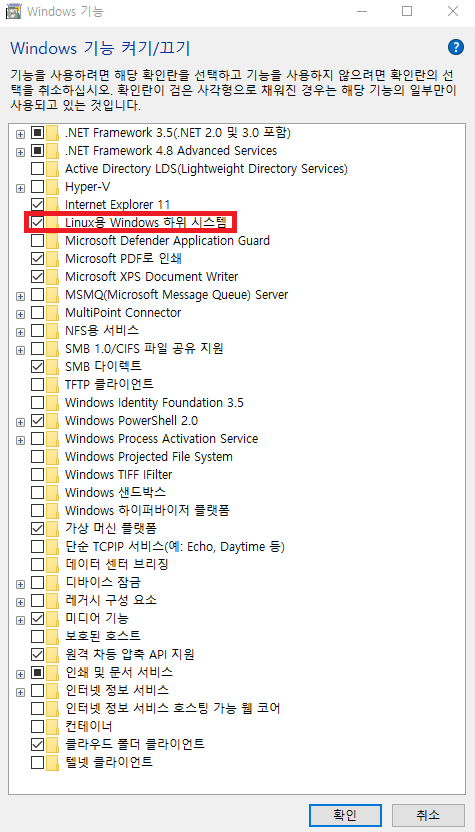This screenshot has width=475, height=832.
Task: Select 단순 TCPIP 서비스 row text
Action: 175,547
